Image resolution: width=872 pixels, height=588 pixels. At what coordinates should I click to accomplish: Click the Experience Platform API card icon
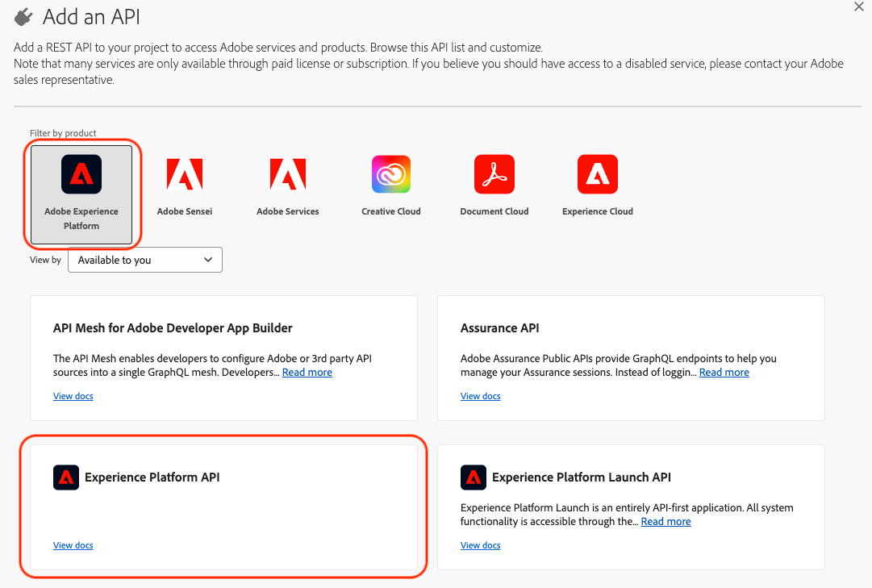click(66, 477)
